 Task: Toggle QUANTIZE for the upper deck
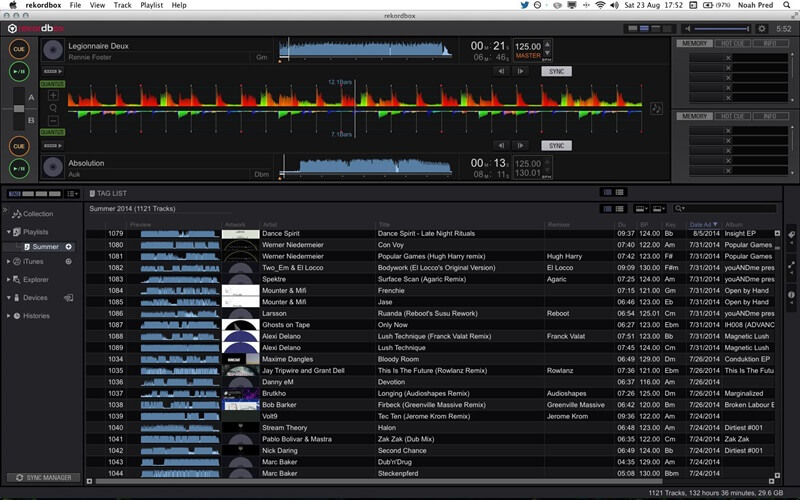pos(52,84)
